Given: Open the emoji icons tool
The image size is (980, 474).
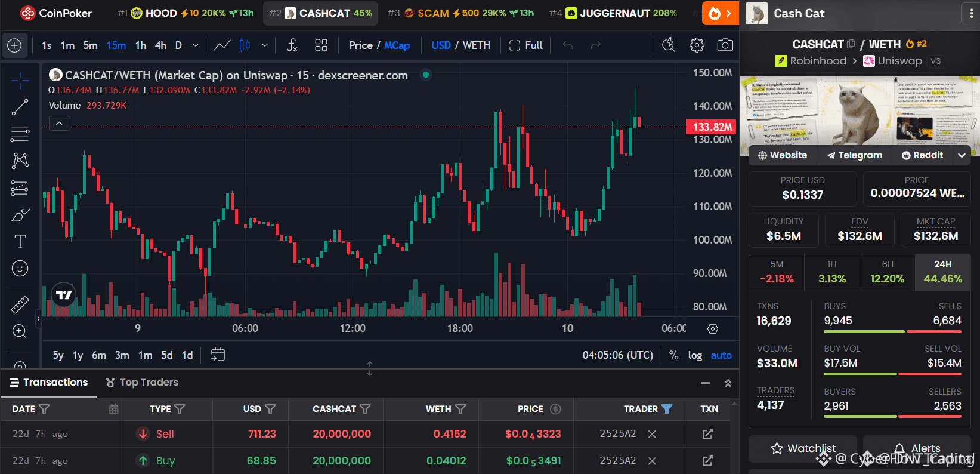Looking at the screenshot, I should pyautogui.click(x=20, y=269).
